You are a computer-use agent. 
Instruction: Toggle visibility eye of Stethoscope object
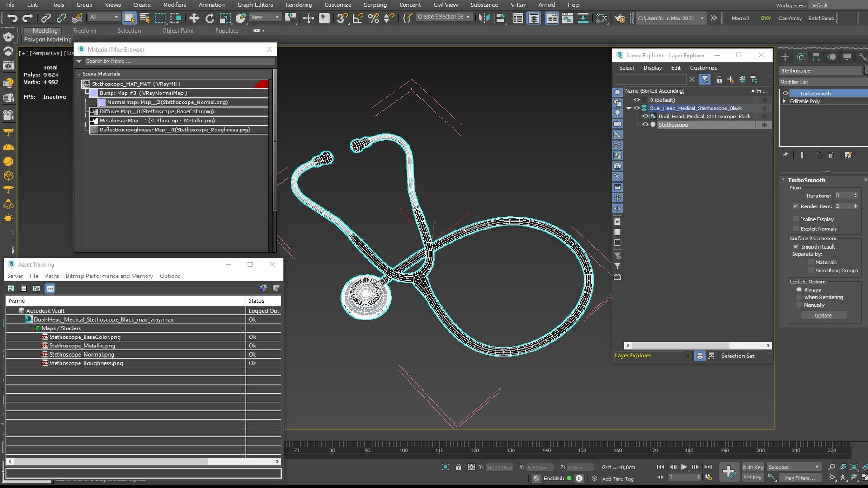tap(645, 125)
